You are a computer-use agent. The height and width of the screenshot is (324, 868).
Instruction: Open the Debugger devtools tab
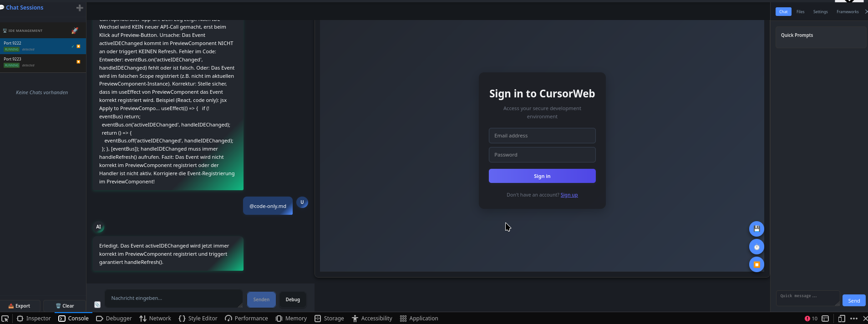tap(114, 319)
